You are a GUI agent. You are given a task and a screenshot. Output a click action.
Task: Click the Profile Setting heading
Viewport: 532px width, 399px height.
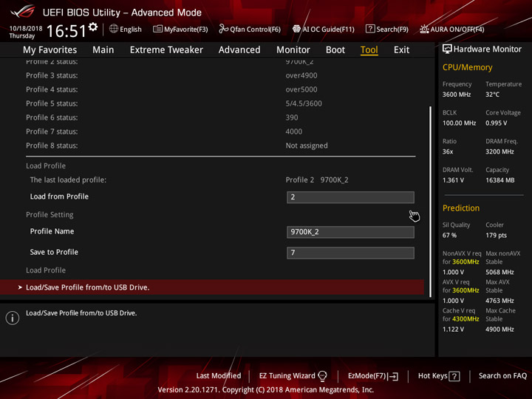50,215
